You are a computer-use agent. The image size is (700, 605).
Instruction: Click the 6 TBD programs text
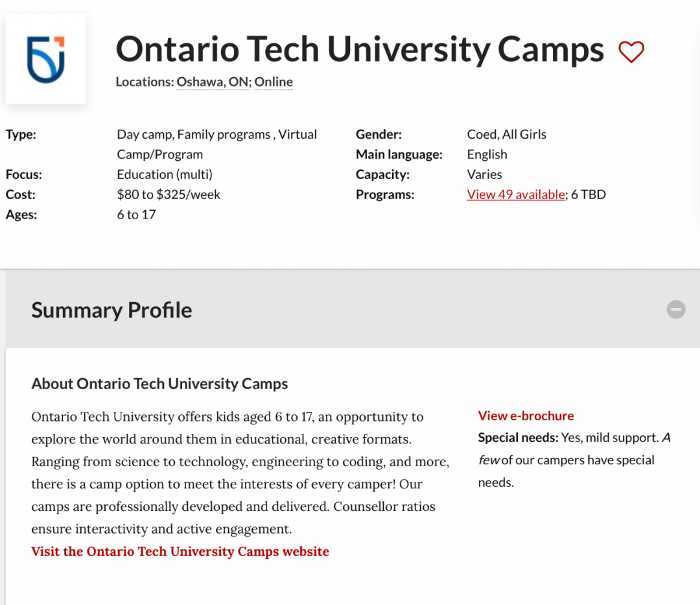[589, 195]
